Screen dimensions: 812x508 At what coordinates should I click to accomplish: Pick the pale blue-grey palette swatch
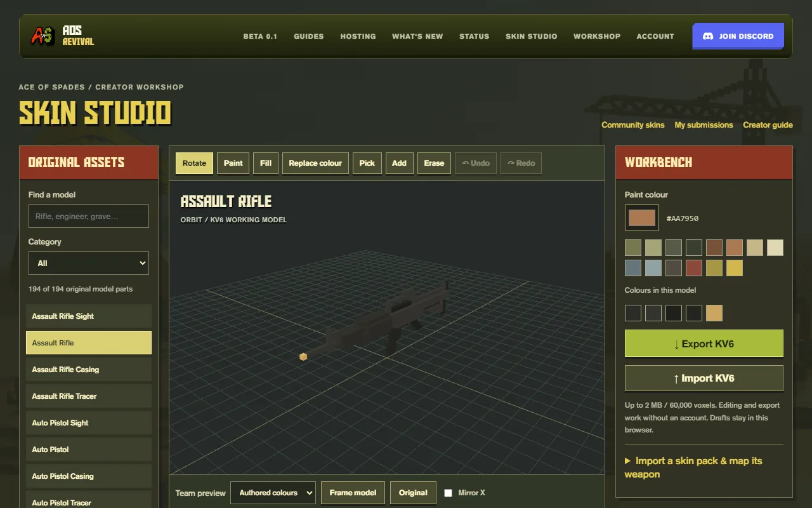coord(653,268)
